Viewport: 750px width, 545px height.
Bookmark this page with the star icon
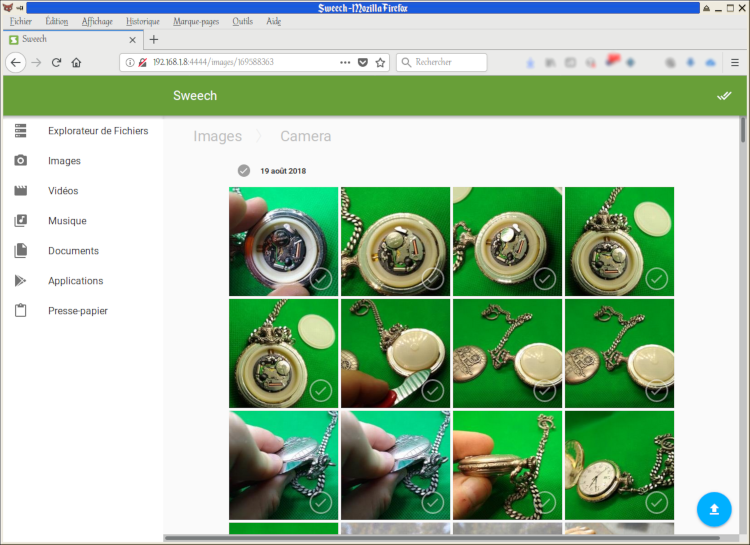tap(380, 62)
